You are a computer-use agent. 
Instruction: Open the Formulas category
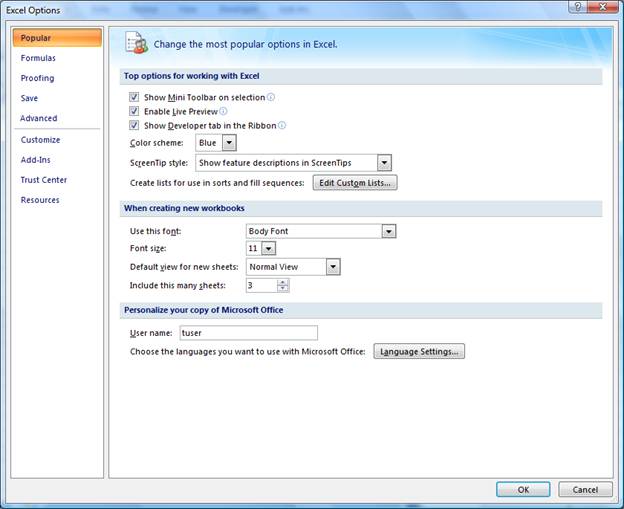(x=38, y=58)
